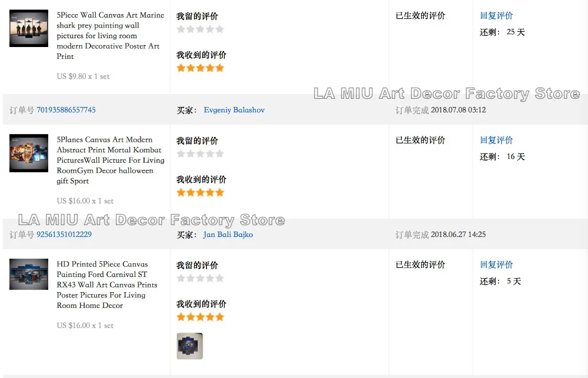Click fifth orange star for the Marine shark item
Viewport: 588px width, 378px height.
(220, 68)
